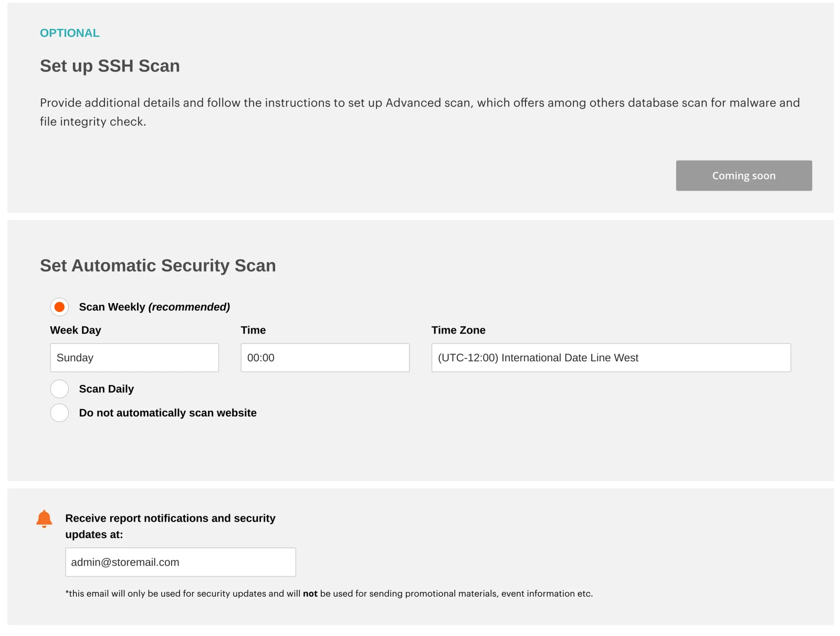Click the 'Do not automatically scan website' text
Screen dimensions: 840x636
click(x=167, y=413)
